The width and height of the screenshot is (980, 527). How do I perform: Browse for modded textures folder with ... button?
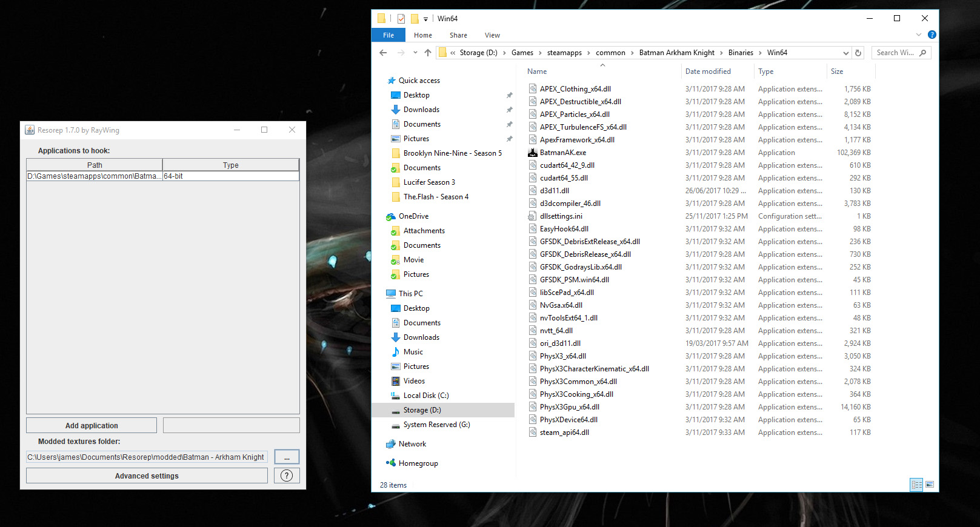pos(287,457)
